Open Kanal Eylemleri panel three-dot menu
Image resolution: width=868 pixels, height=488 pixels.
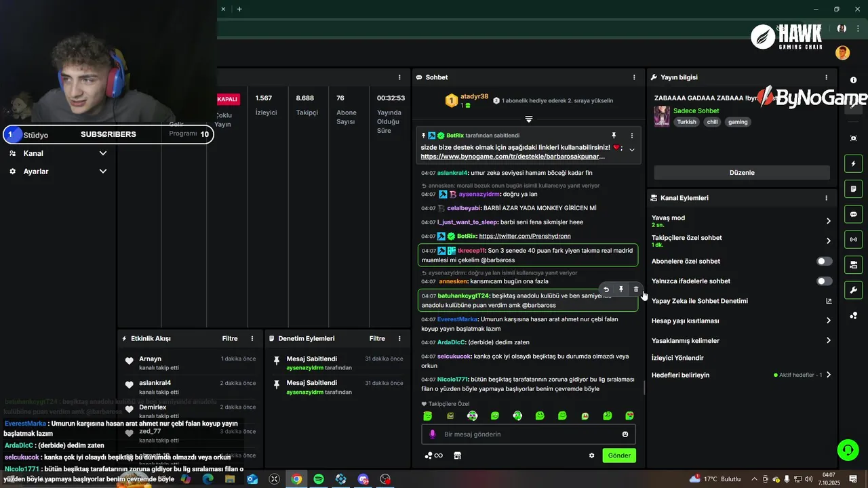coord(826,198)
